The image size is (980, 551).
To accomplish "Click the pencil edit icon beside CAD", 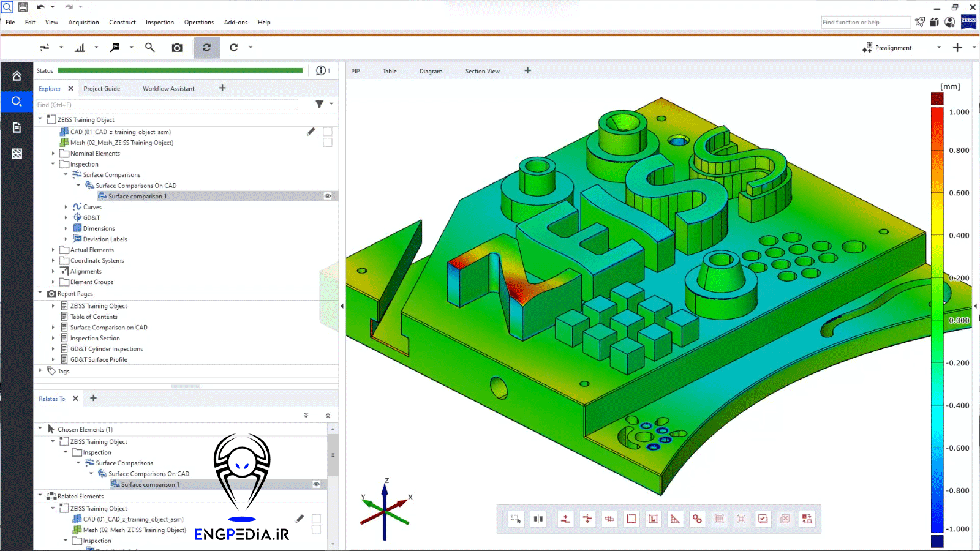I will coord(311,132).
